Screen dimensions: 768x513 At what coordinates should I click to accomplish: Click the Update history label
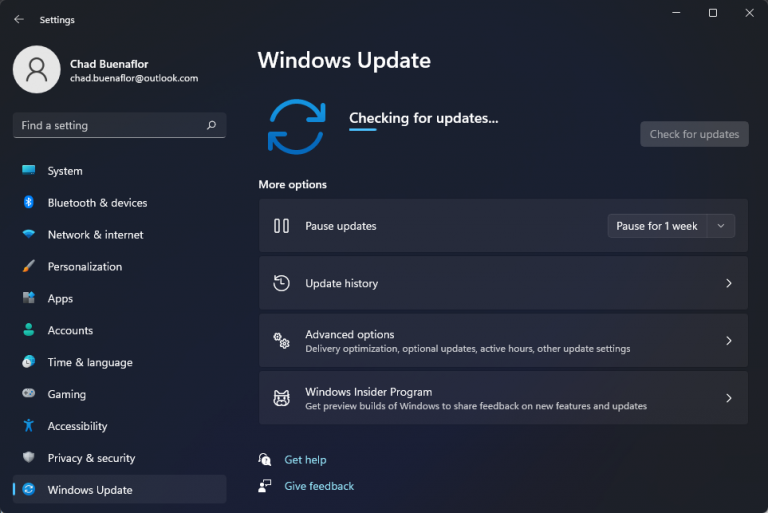tap(341, 283)
